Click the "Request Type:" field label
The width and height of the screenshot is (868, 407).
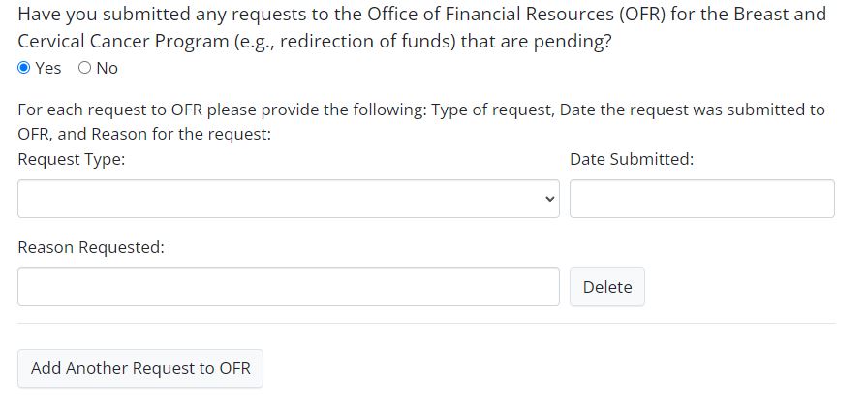pyautogui.click(x=71, y=159)
